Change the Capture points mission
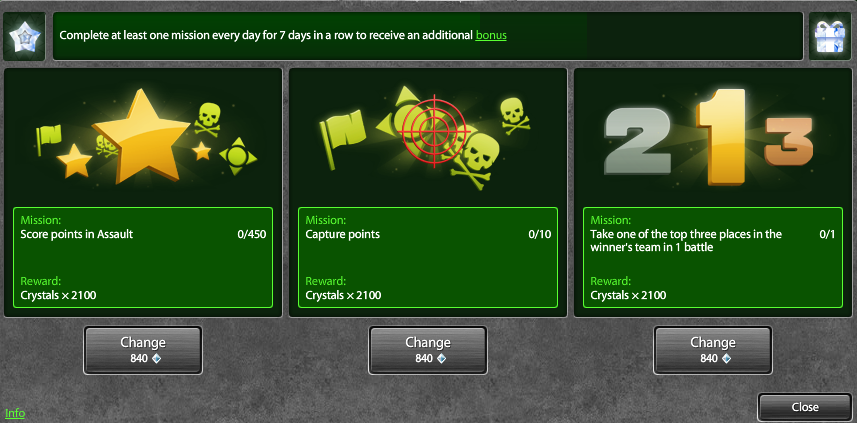Image resolution: width=857 pixels, height=423 pixels. (x=428, y=350)
